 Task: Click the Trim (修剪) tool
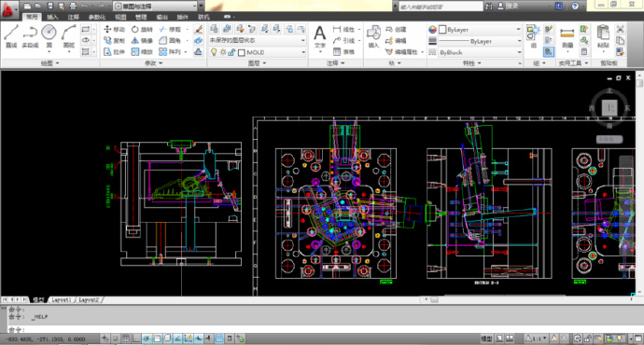click(x=170, y=29)
